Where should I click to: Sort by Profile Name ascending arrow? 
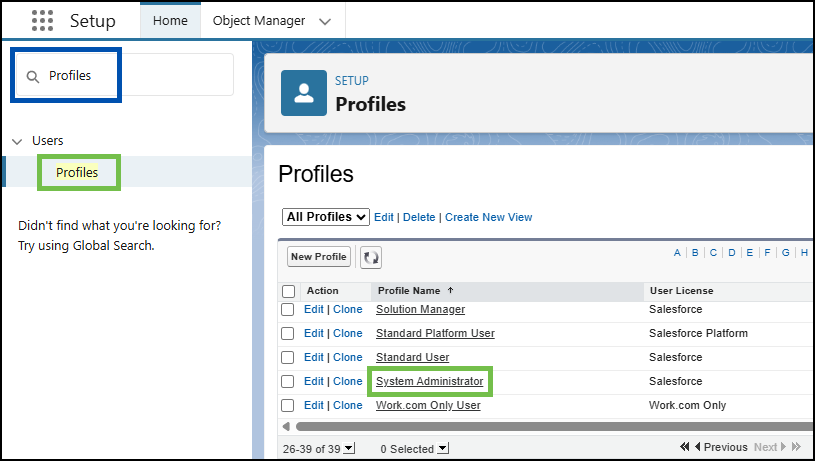[451, 291]
